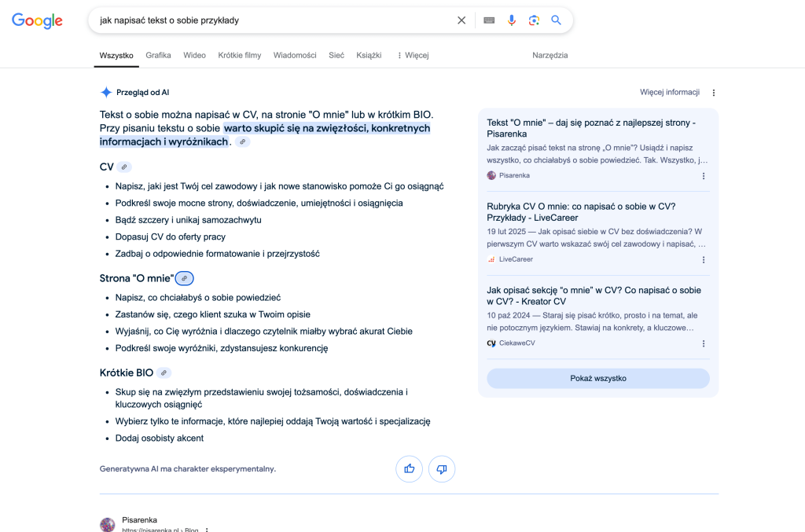Give thumbs down on the AI response
Image resolution: width=805 pixels, height=532 pixels.
click(442, 468)
